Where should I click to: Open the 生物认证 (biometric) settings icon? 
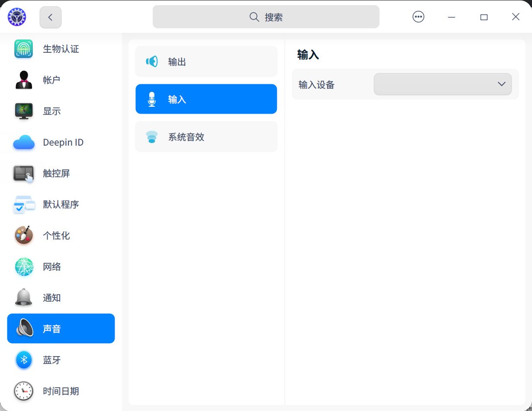point(23,49)
